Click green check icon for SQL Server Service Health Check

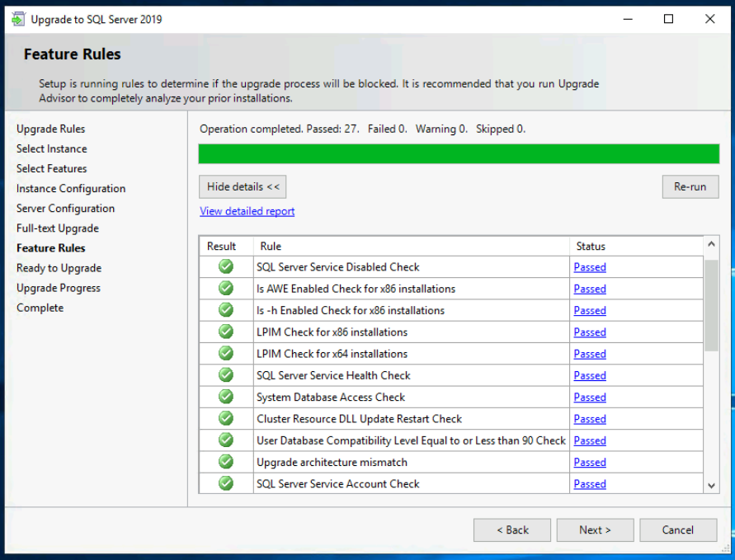tap(226, 375)
